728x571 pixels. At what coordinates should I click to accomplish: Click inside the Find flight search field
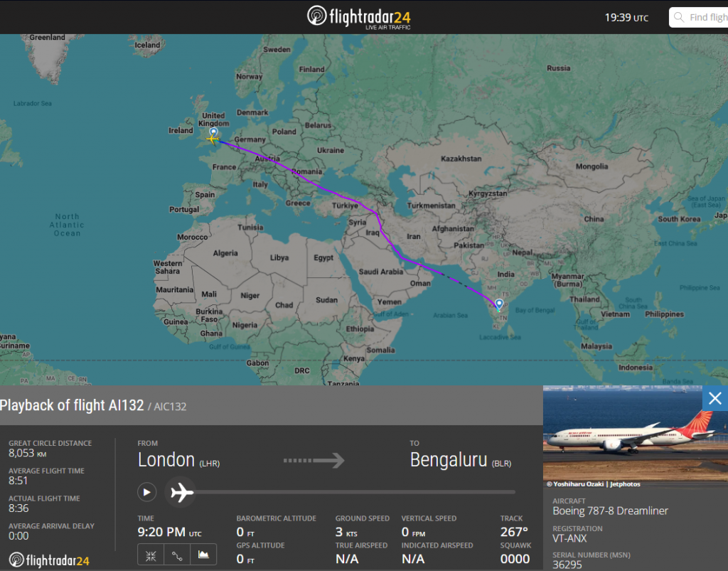[711, 16]
